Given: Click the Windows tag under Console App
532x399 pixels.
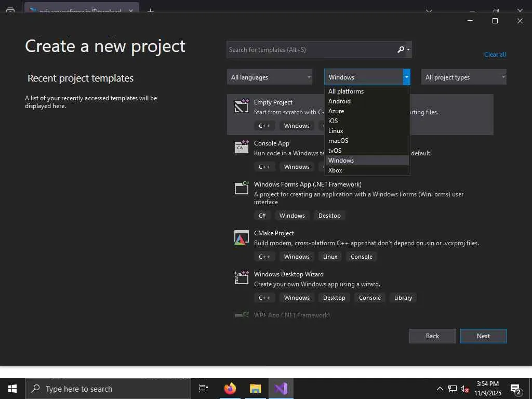Looking at the screenshot, I should pyautogui.click(x=297, y=167).
